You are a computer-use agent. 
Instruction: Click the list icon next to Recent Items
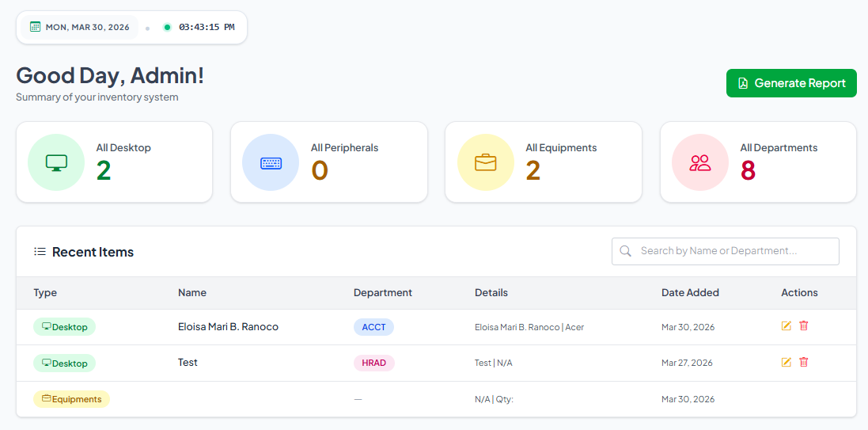40,252
